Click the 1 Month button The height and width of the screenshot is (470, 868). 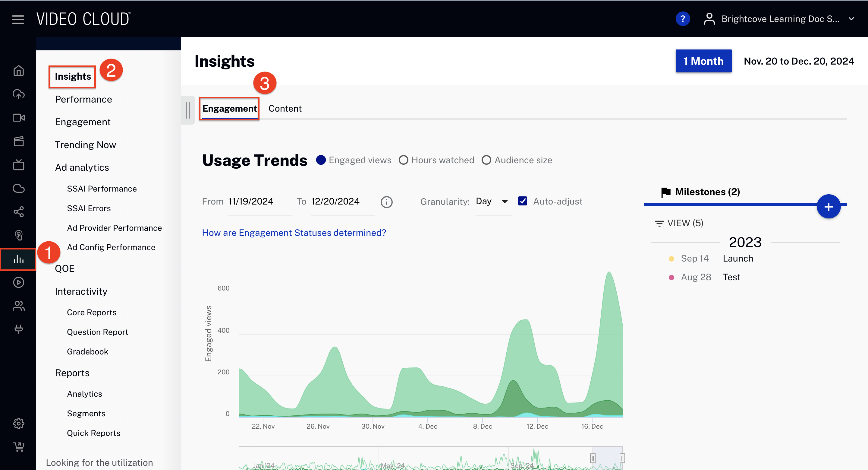tap(703, 60)
